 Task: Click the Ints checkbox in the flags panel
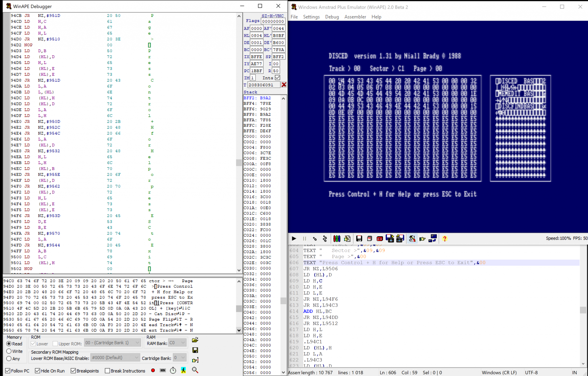point(277,77)
